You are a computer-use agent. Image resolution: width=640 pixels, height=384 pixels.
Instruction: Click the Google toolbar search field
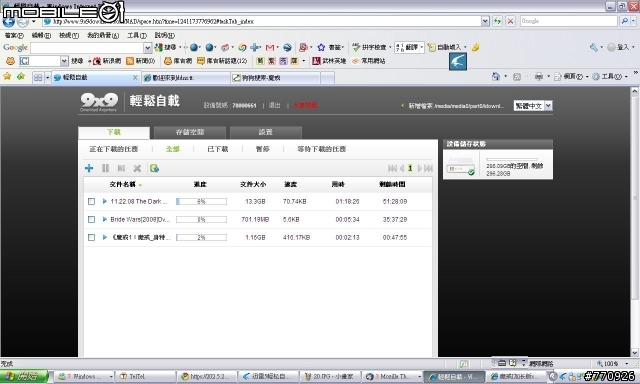coord(87,48)
